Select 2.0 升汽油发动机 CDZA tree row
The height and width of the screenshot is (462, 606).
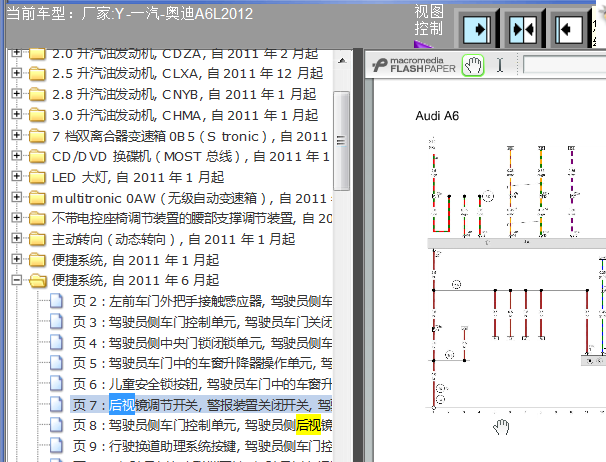click(x=185, y=53)
